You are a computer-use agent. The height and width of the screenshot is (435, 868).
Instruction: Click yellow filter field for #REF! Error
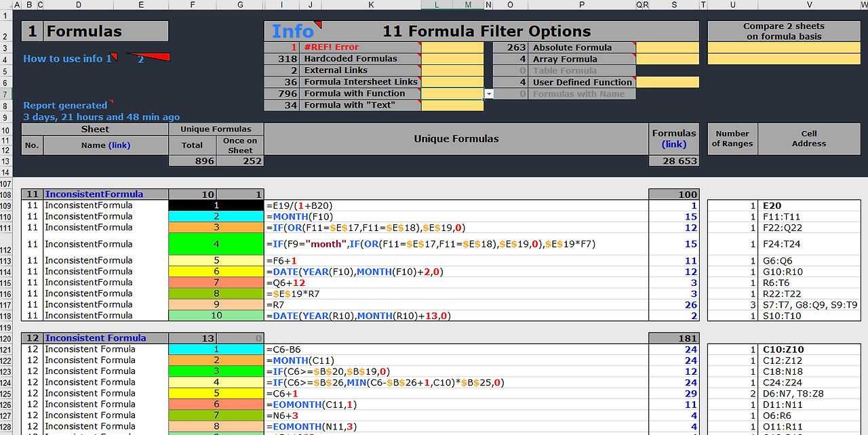click(452, 47)
